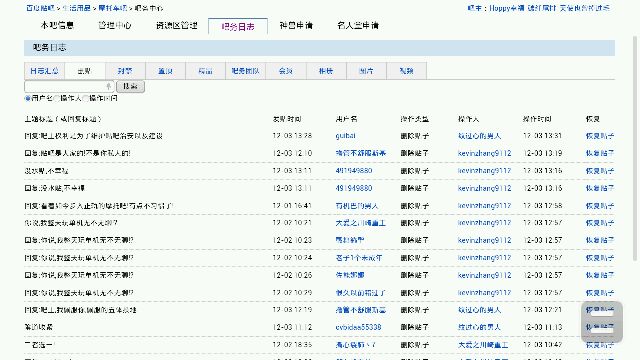
Task: Click 删除贴子 in guibai's row
Action: click(x=414, y=136)
